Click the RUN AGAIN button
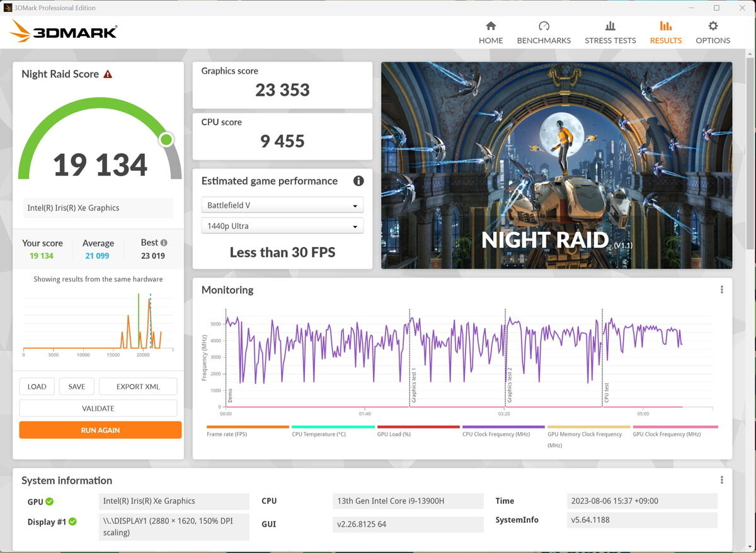 click(x=100, y=430)
